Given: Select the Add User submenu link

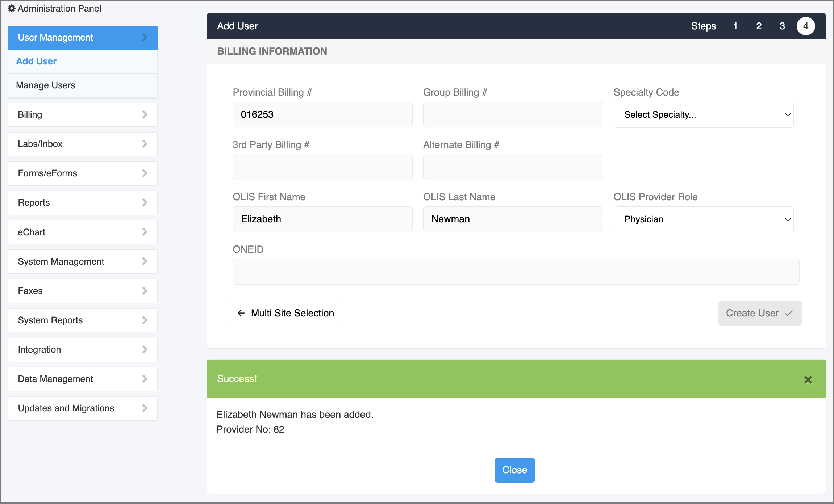Looking at the screenshot, I should coord(36,61).
